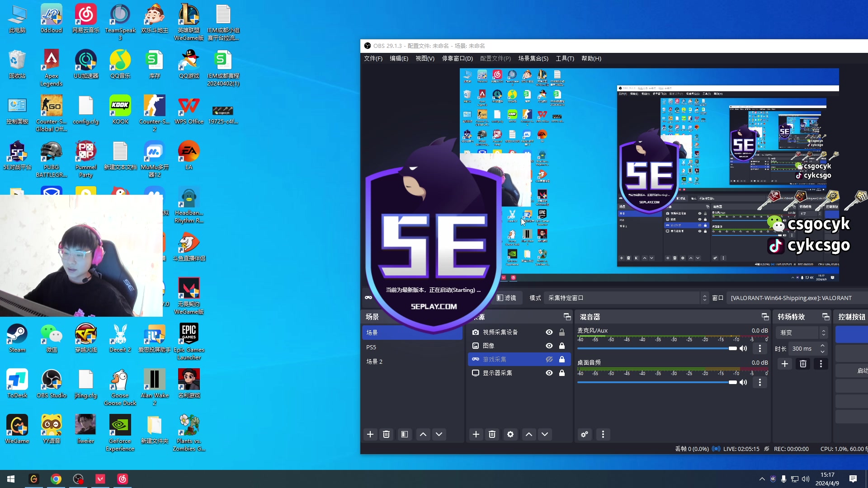Screen dimensions: 868x488
Task: Select the PS5 scene
Action: pyautogui.click(x=412, y=347)
